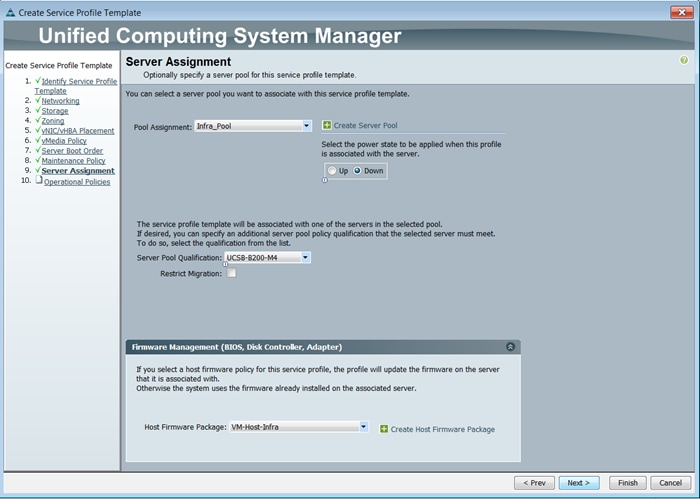Click the Firmware Management section header text
This screenshot has width=700, height=499.
[237, 347]
